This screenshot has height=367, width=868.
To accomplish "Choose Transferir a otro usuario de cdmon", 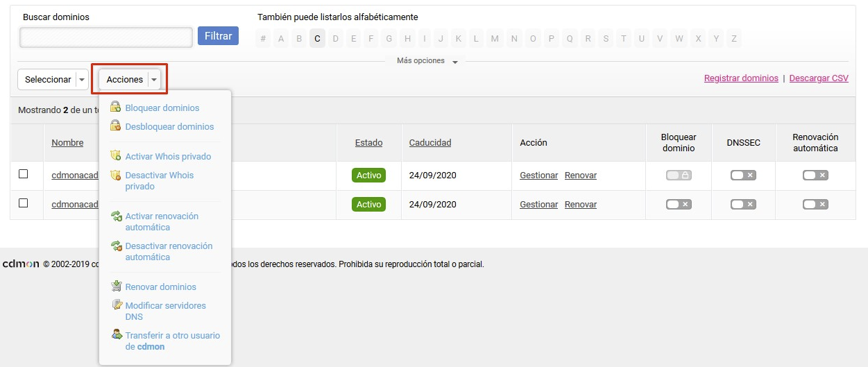I will (173, 341).
